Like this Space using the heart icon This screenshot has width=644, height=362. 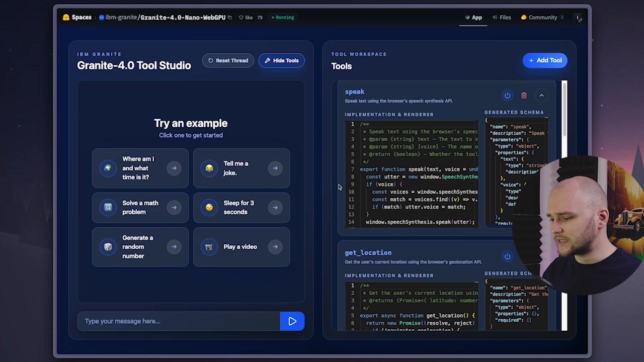[x=242, y=17]
